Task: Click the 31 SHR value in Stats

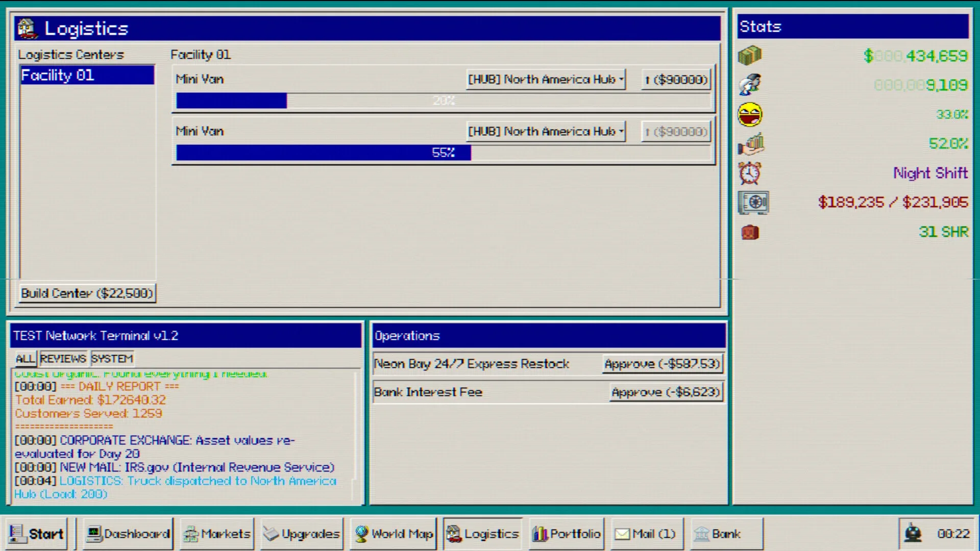Action: point(944,232)
